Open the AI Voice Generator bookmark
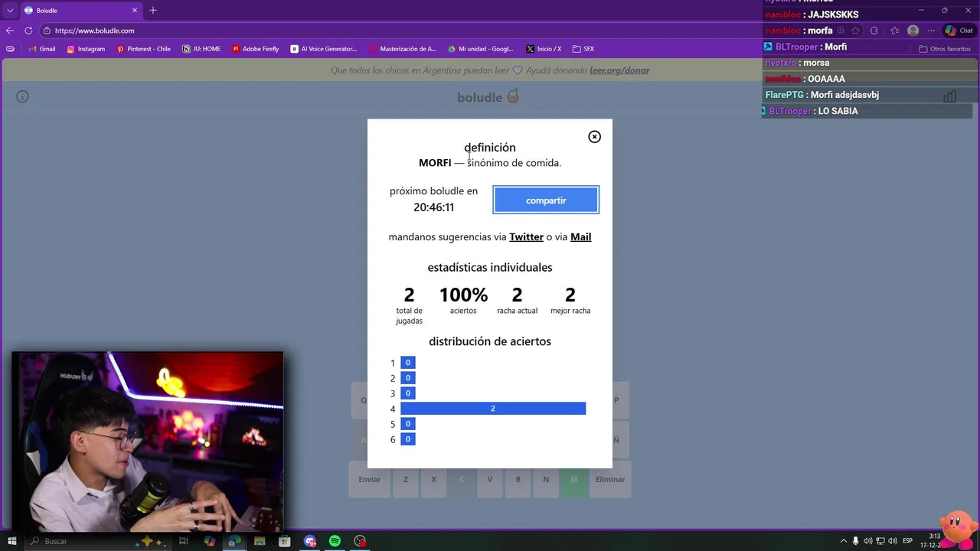 coord(323,49)
